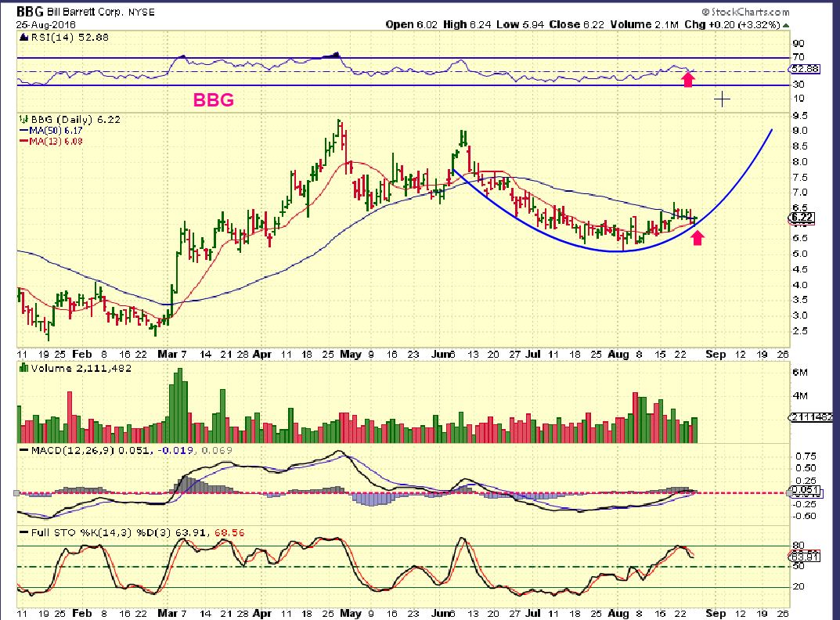Click the gray '0.069' MACD histogram value
This screenshot has width=840, height=620.
(217, 450)
